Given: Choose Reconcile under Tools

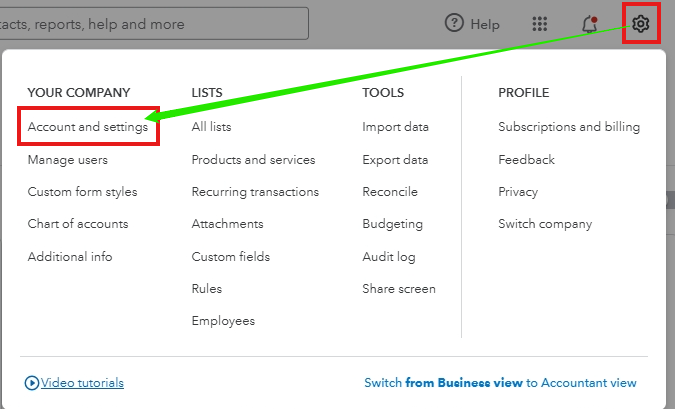Looking at the screenshot, I should 390,192.
